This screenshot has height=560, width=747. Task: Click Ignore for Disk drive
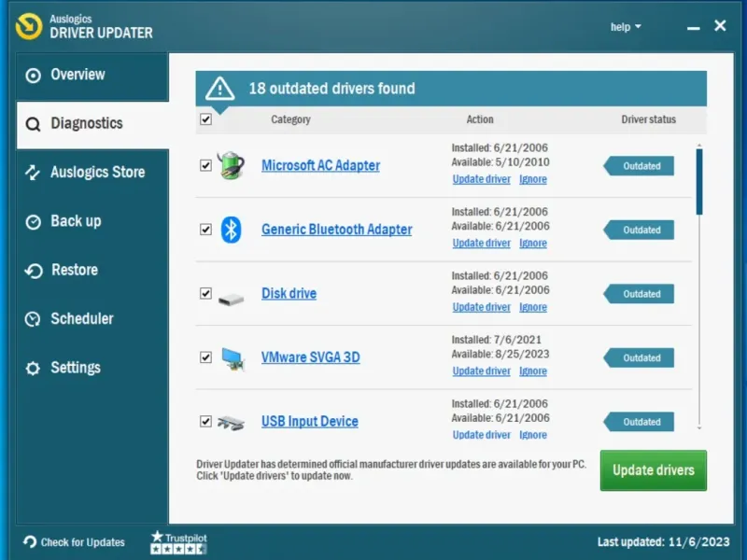(x=532, y=307)
